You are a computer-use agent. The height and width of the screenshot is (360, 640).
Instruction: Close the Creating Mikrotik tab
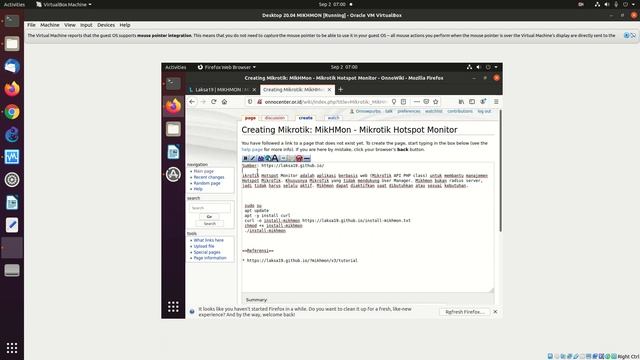coord(329,89)
